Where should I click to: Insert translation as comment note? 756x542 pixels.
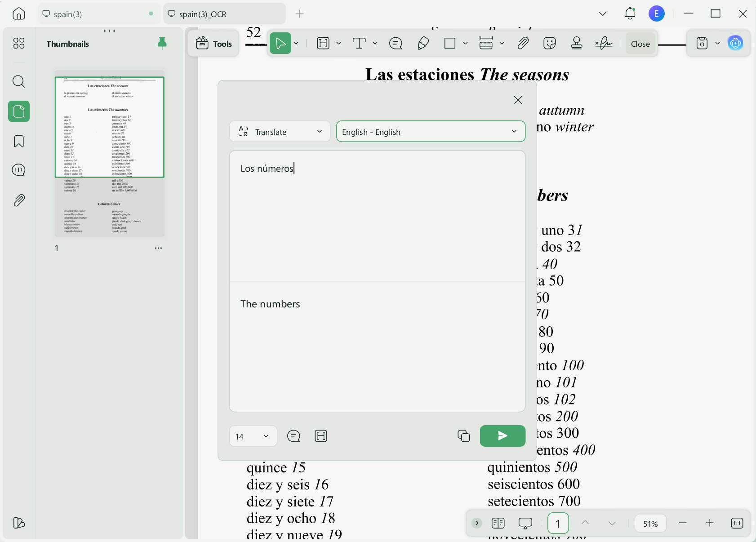coord(294,436)
